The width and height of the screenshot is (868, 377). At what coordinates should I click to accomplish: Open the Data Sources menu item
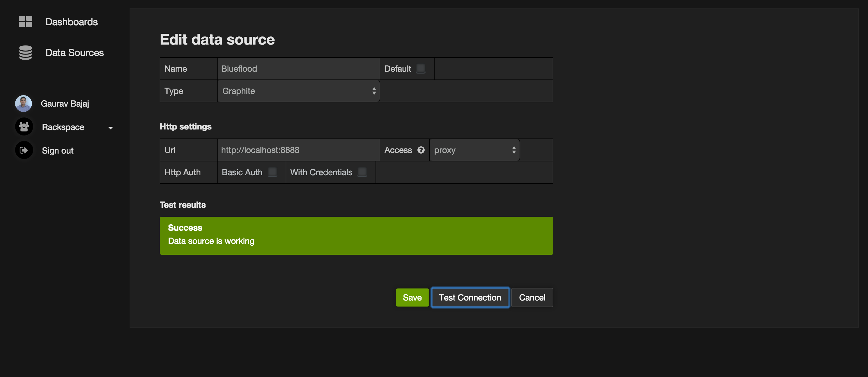[74, 53]
